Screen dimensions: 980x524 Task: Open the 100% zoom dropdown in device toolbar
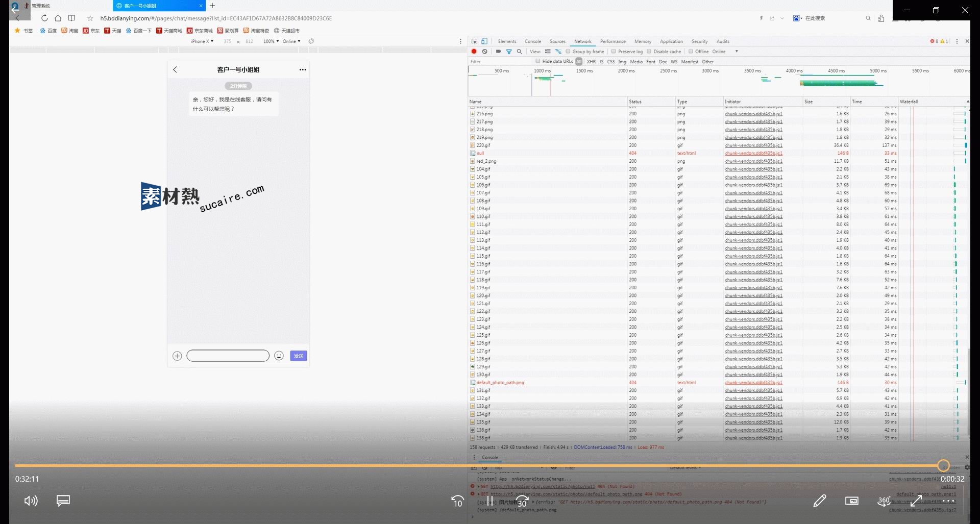(271, 41)
